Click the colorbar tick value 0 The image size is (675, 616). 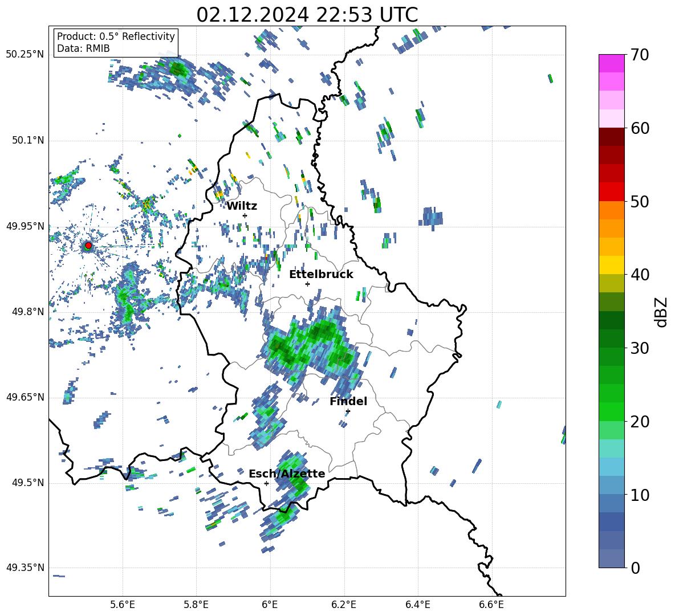(x=636, y=568)
